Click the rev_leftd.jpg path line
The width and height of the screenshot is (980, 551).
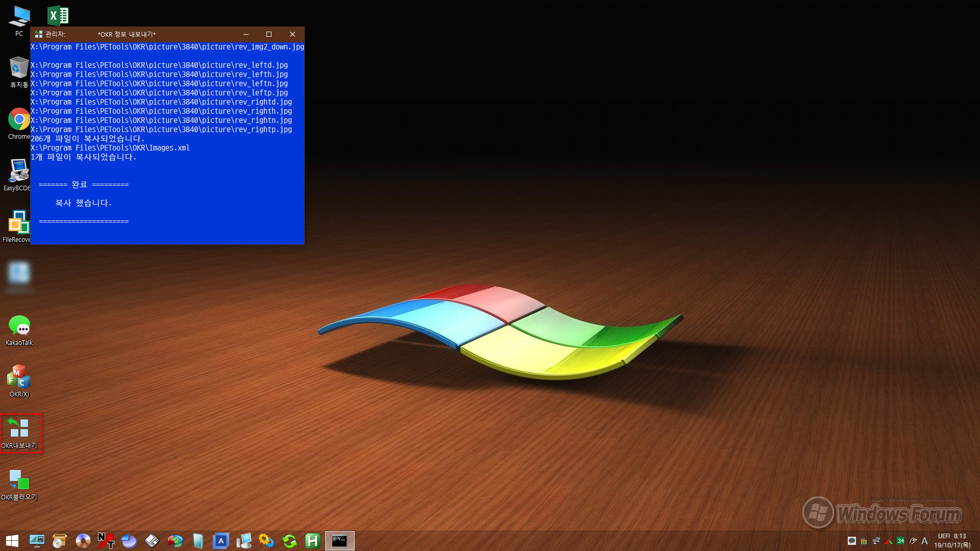point(159,65)
